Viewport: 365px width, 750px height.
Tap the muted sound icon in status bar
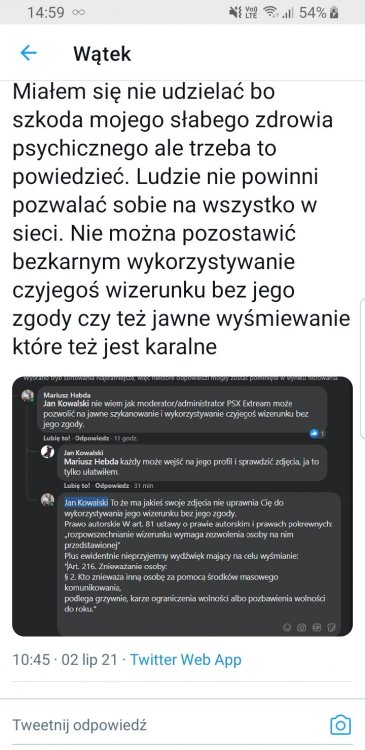(234, 12)
